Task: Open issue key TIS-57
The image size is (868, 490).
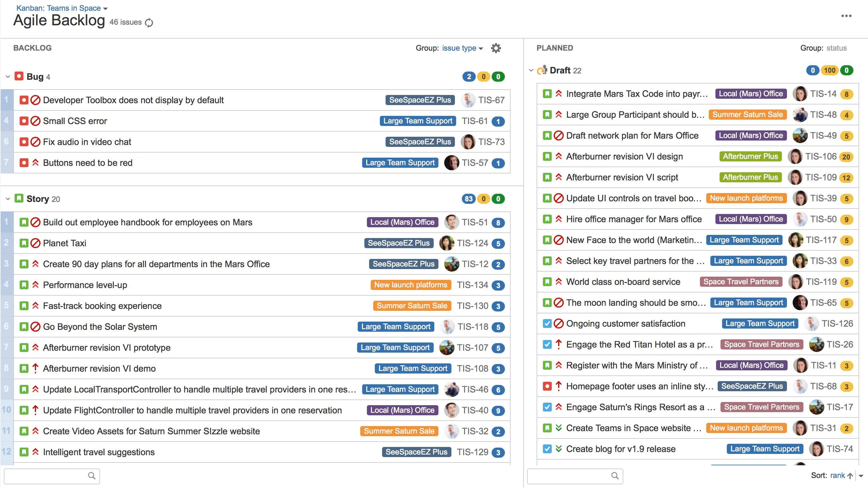Action: [475, 163]
